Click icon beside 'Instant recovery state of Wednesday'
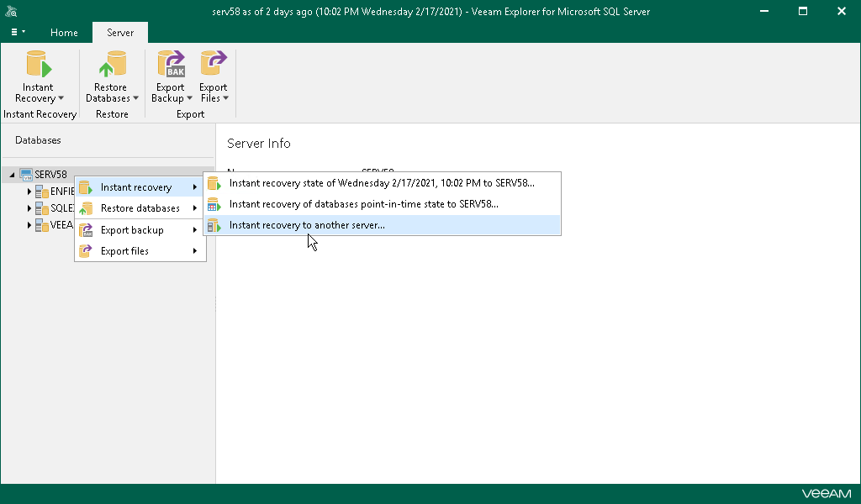This screenshot has width=861, height=504. tap(214, 183)
